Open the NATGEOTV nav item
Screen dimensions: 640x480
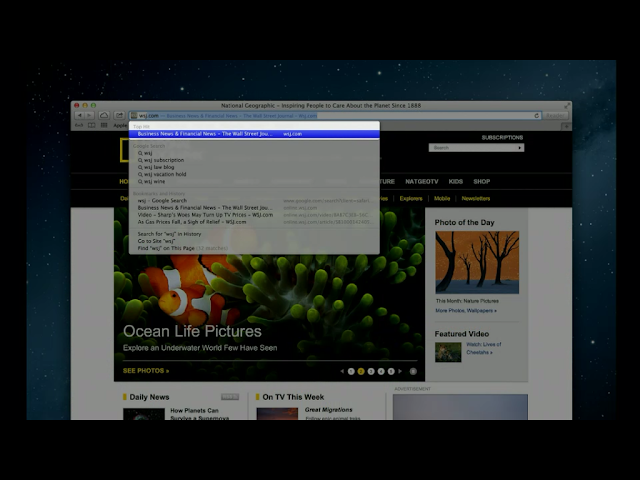[422, 182]
